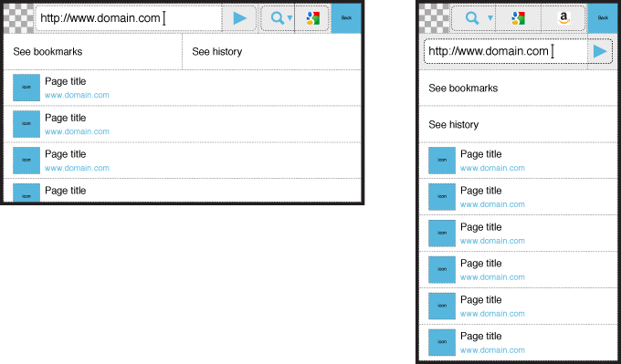Click first row's blue icon thumbnail, landscape mockup
The width and height of the screenshot is (621, 364).
(26, 88)
